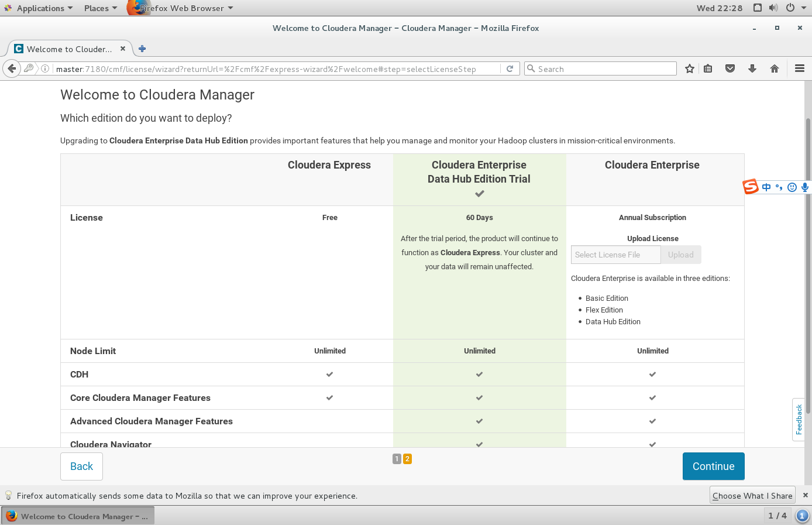Screen dimensions: 812x525
Task: Click the Data Hub Edition list item
Action: click(x=613, y=321)
